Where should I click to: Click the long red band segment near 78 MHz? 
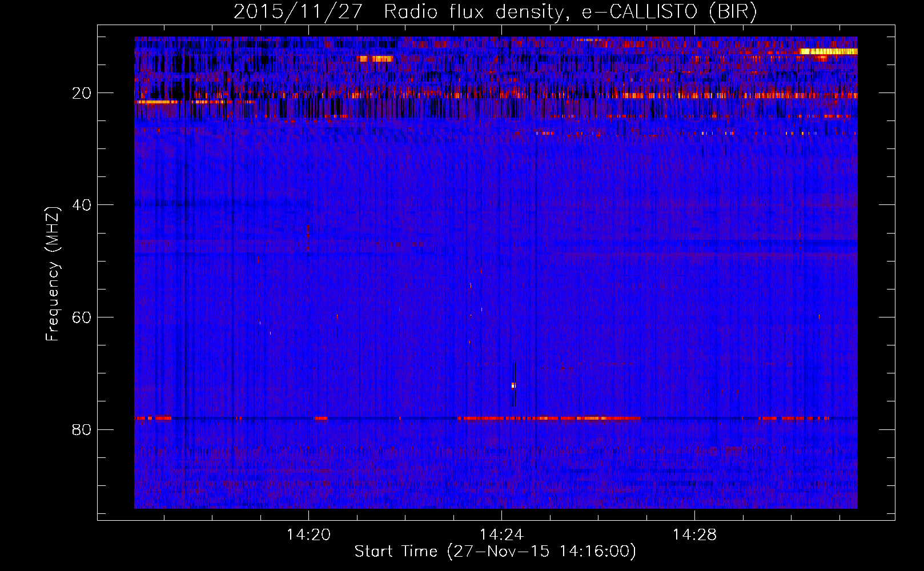(x=548, y=419)
